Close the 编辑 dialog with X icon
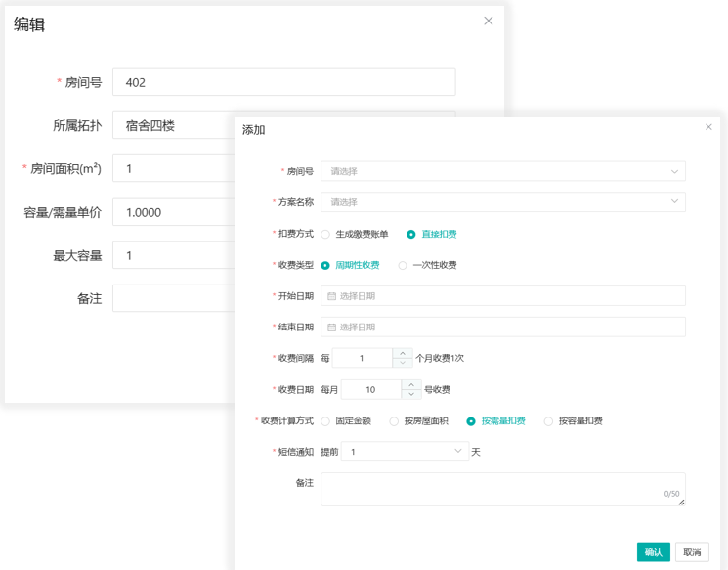This screenshot has width=728, height=570. point(489,21)
